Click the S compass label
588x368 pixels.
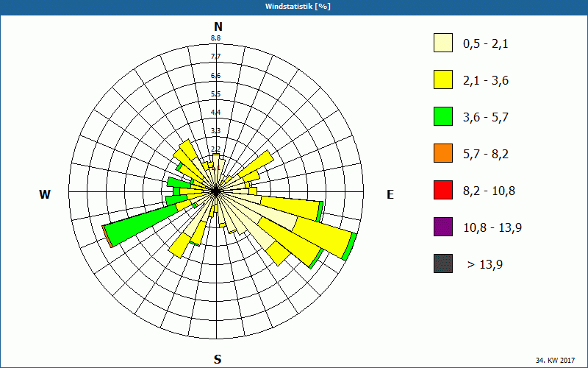[x=218, y=359]
